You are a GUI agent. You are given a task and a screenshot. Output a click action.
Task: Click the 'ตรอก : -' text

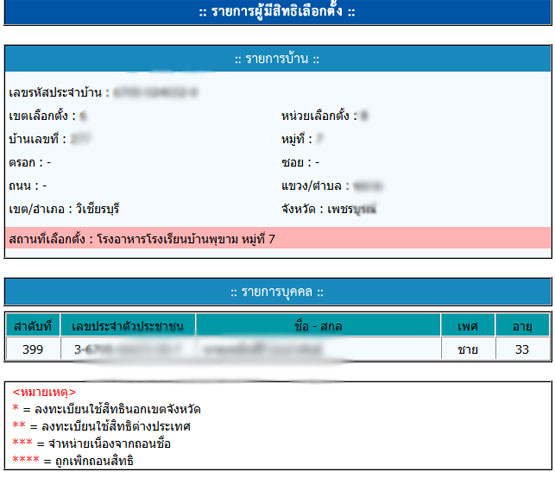(x=30, y=163)
